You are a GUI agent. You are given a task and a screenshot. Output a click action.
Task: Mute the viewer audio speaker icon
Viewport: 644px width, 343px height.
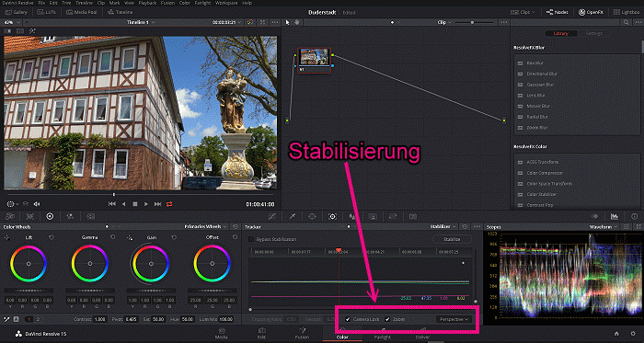coord(37,204)
